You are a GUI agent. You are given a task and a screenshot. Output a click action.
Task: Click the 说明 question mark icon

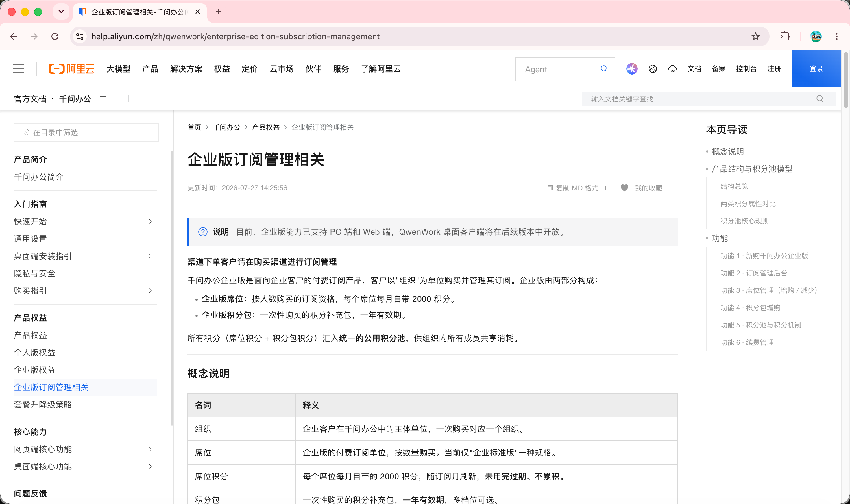pos(203,232)
